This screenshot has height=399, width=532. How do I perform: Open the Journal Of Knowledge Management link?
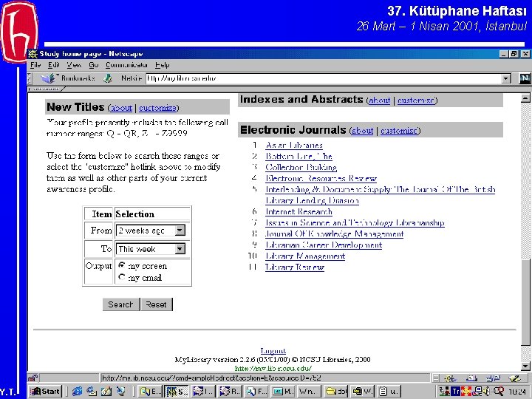click(x=334, y=233)
